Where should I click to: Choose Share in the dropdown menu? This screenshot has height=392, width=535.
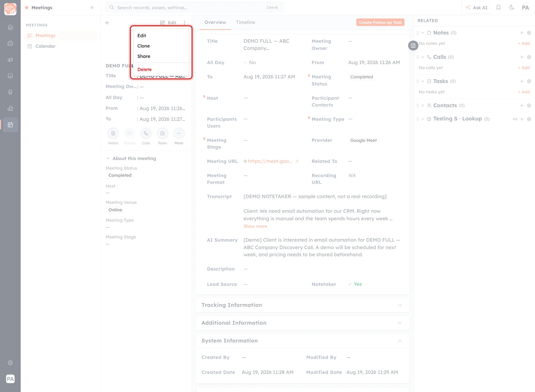[161, 56]
